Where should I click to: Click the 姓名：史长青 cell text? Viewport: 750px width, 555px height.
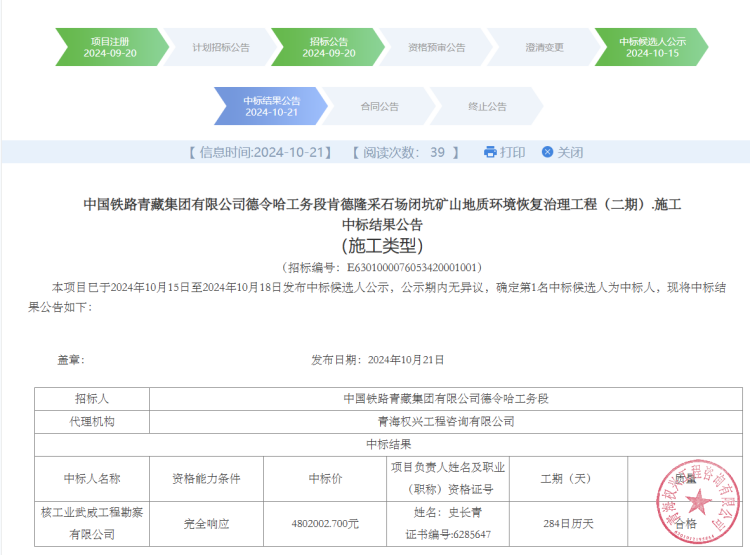(x=448, y=513)
